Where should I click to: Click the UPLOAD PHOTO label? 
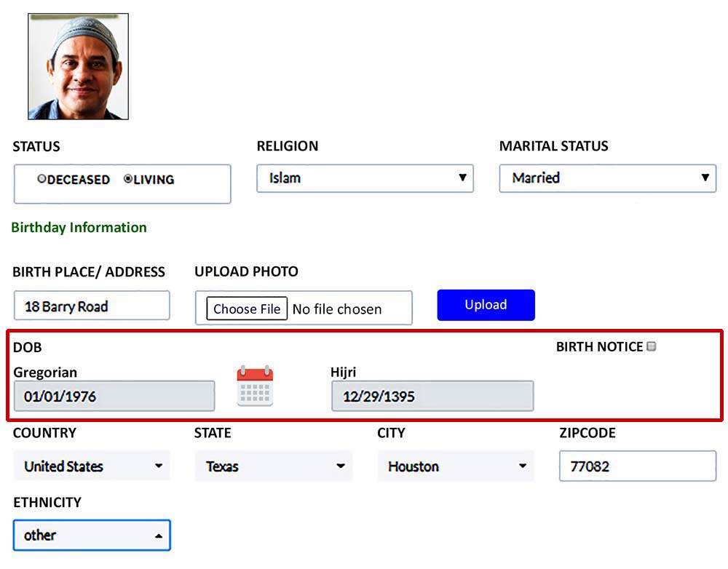246,272
